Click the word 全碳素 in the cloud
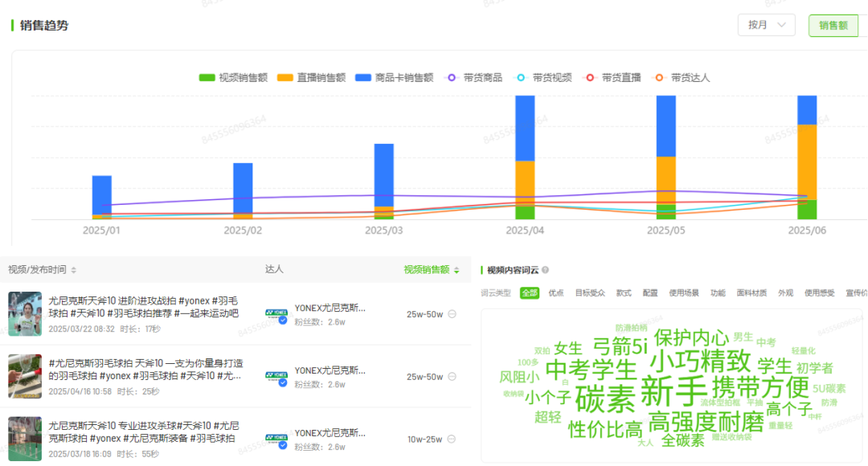868x466 pixels. coord(682,440)
